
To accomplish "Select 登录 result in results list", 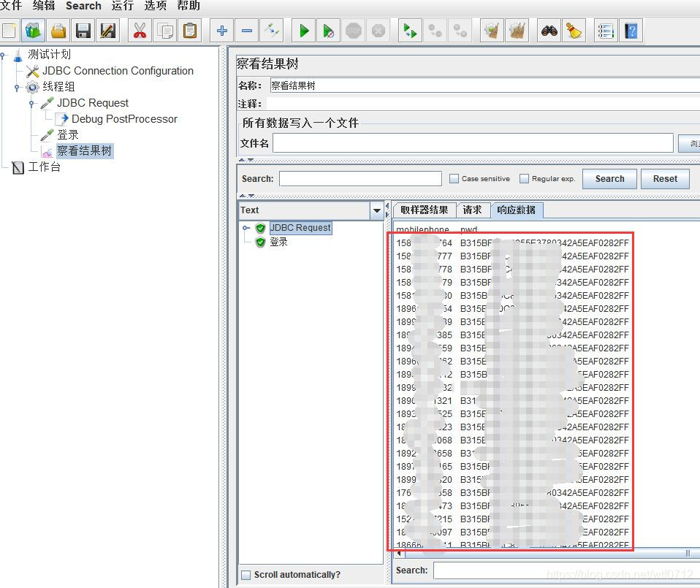I will [x=278, y=243].
